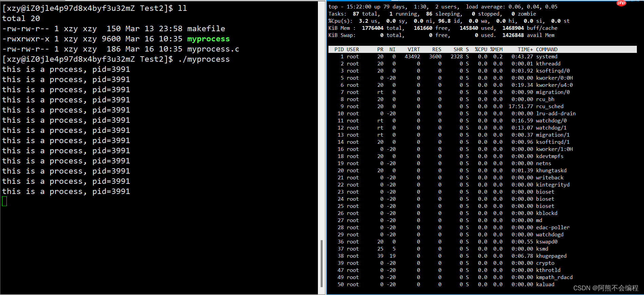Click the %MEM column header
Screen dimensions: 644x295
[496, 50]
